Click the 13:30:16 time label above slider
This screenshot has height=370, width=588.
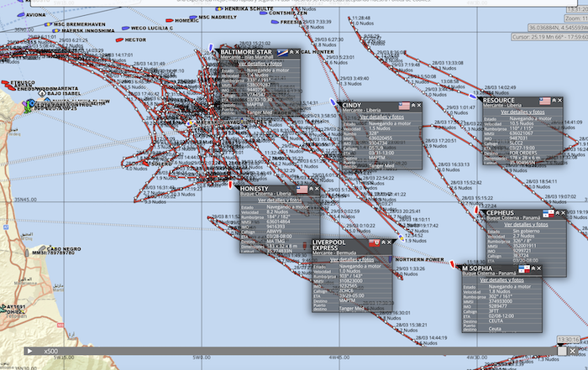click(x=568, y=340)
